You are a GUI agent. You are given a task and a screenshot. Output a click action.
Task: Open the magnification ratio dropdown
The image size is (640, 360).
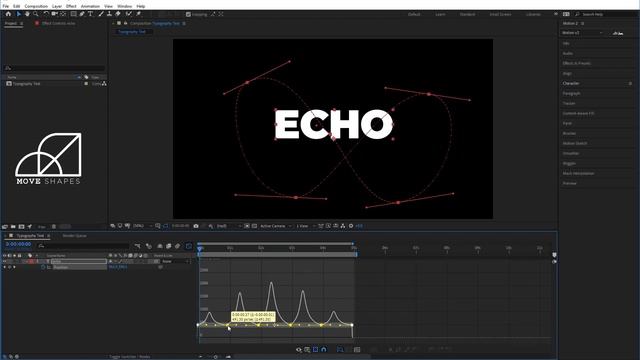click(x=143, y=226)
